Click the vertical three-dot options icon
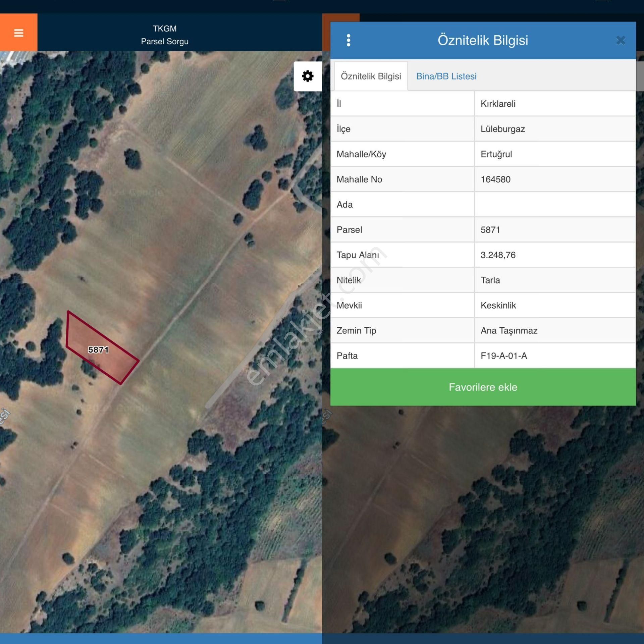The image size is (644, 644). click(349, 40)
